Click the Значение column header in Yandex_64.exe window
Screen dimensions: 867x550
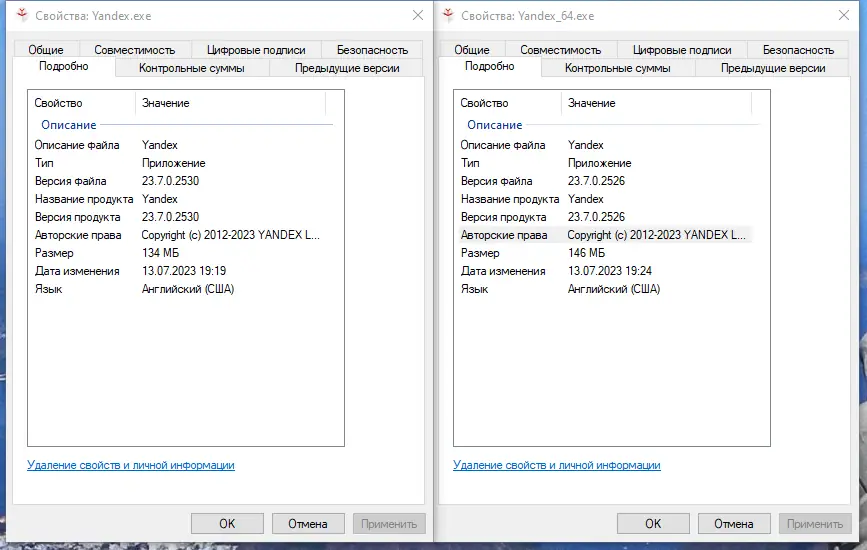592,103
